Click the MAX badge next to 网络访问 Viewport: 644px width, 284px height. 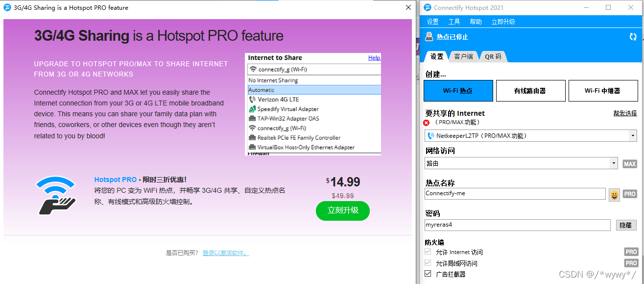pyautogui.click(x=630, y=164)
